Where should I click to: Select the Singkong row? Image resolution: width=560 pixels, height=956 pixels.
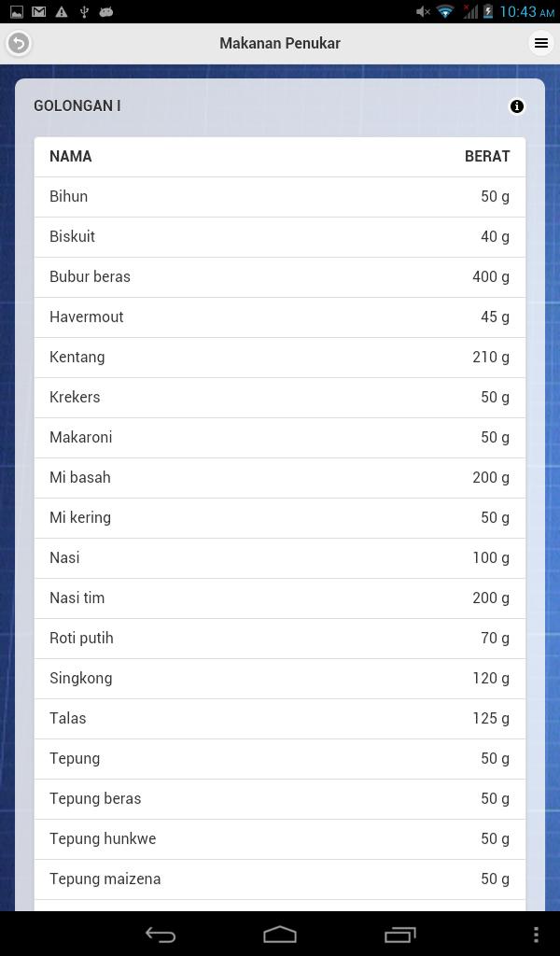point(280,678)
